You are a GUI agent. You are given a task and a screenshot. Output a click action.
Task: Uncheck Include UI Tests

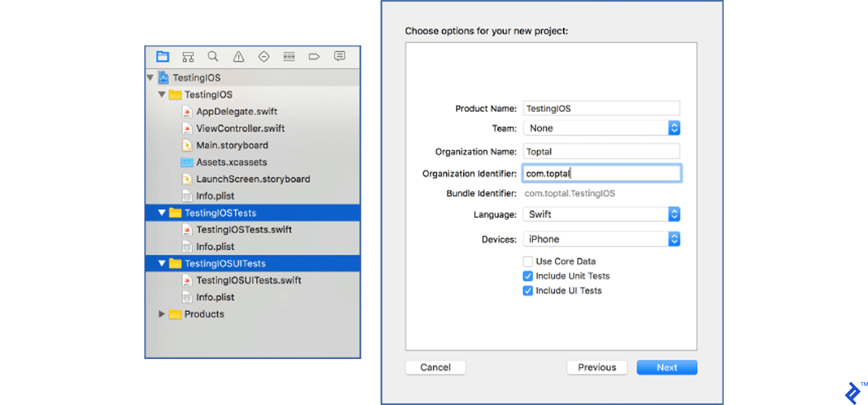(x=528, y=291)
